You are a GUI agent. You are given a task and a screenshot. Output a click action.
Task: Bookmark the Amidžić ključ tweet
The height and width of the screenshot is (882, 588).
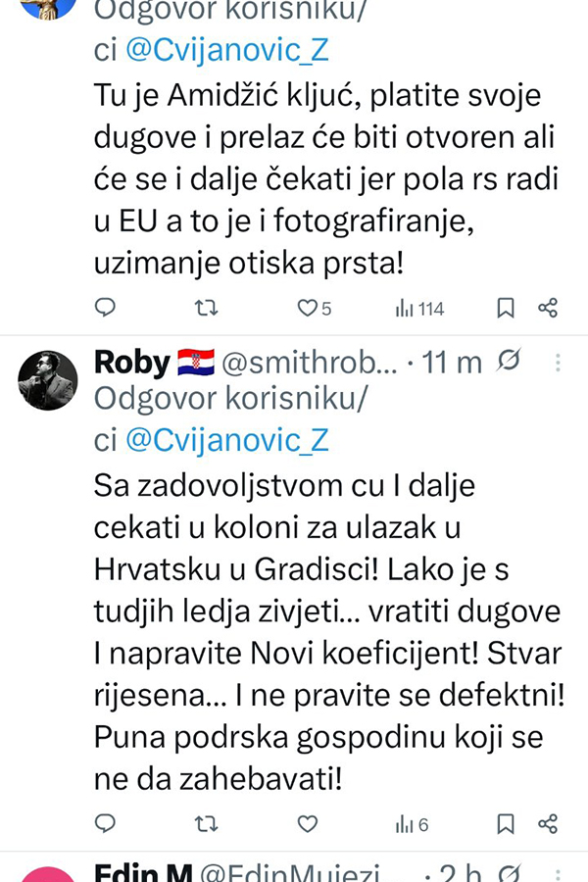coord(506,309)
